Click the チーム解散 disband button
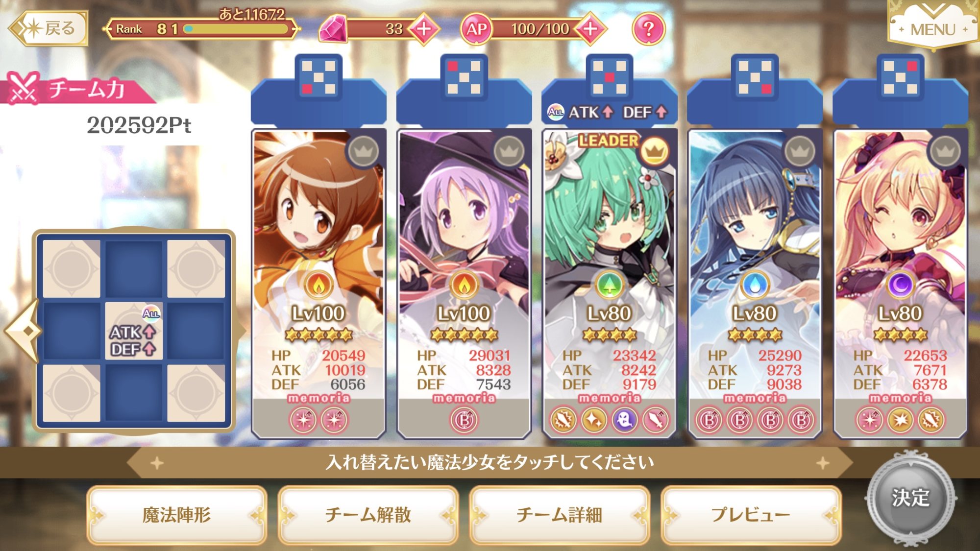This screenshot has width=980, height=551. click(x=368, y=515)
